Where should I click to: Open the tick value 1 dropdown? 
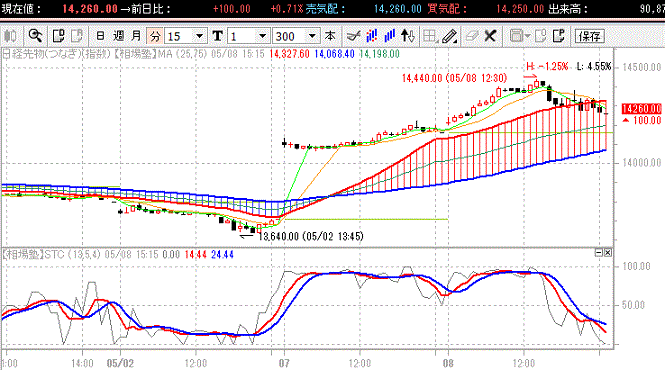[263, 36]
